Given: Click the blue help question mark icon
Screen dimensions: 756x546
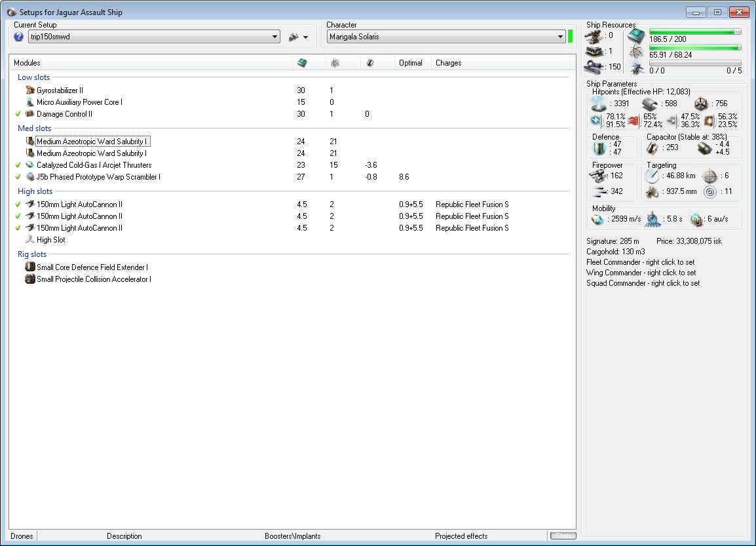Looking at the screenshot, I should 18,37.
